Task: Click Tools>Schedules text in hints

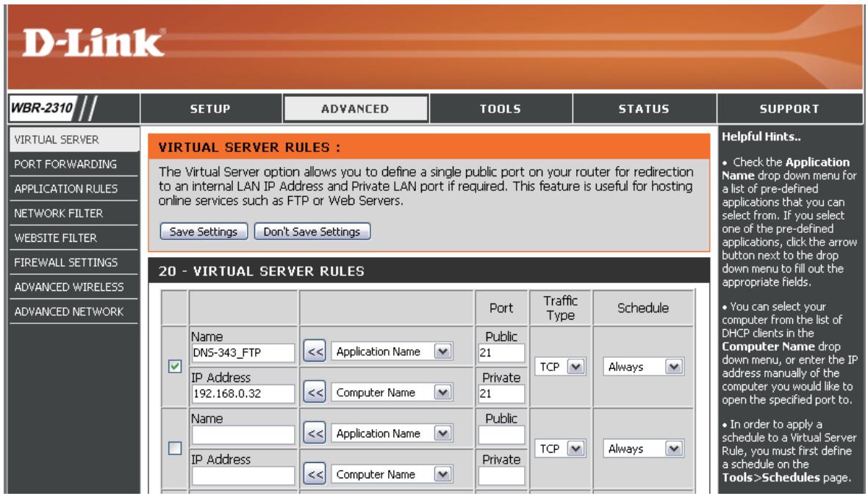Action: coord(770,477)
